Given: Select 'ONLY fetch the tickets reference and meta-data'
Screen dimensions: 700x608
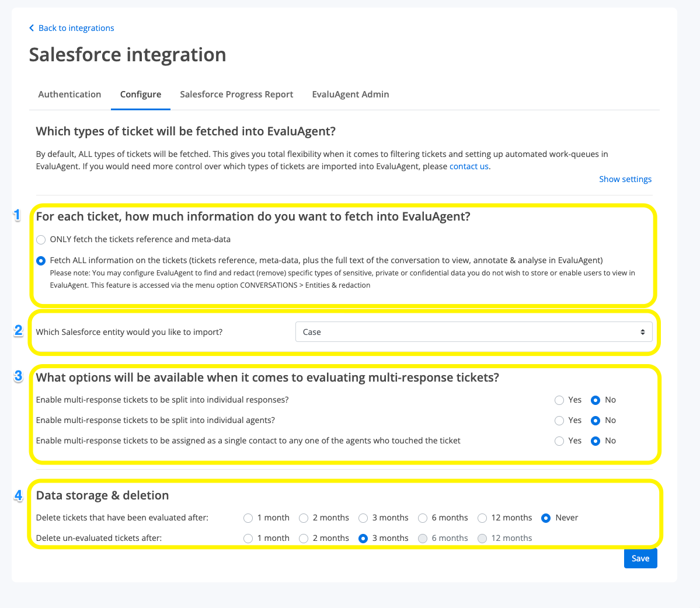Looking at the screenshot, I should [41, 240].
